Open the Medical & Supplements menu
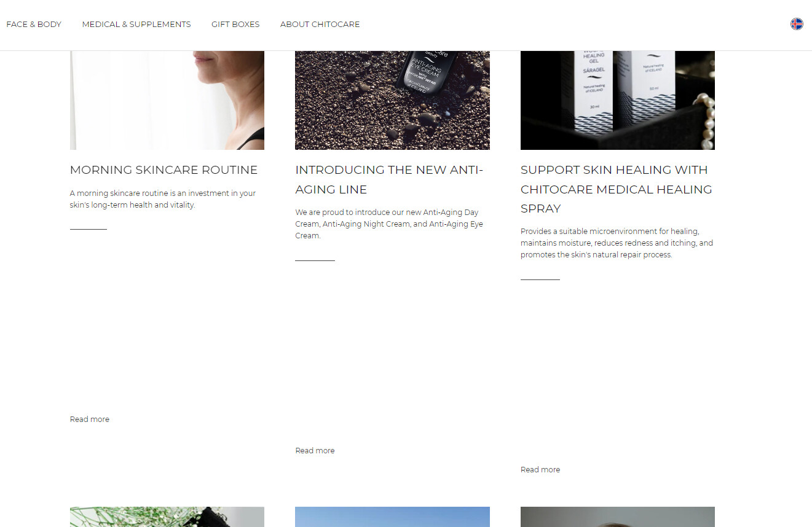Viewport: 812px width, 527px height. click(x=136, y=25)
